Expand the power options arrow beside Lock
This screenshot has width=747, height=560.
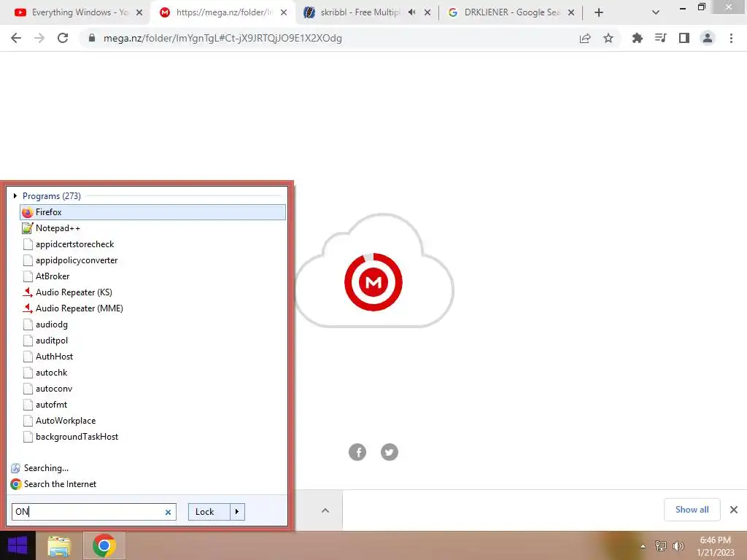(x=237, y=512)
